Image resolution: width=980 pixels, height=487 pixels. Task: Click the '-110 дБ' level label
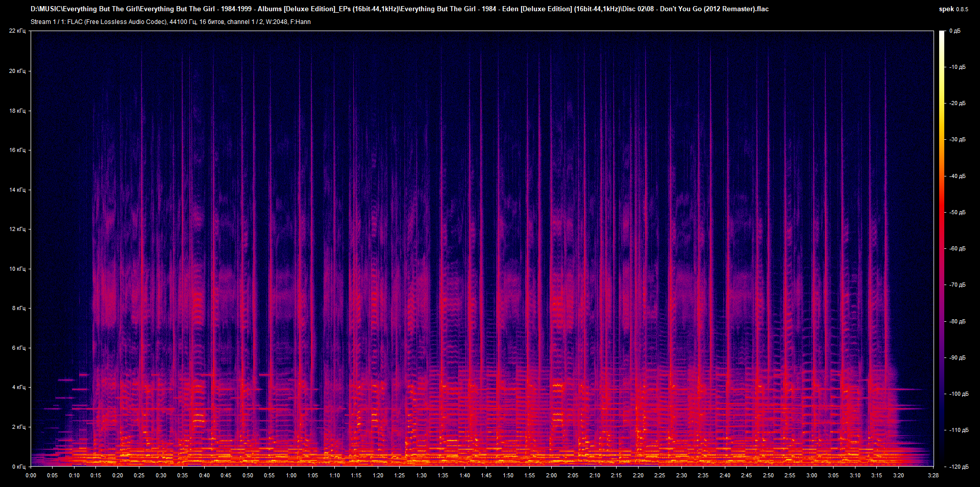pos(958,430)
